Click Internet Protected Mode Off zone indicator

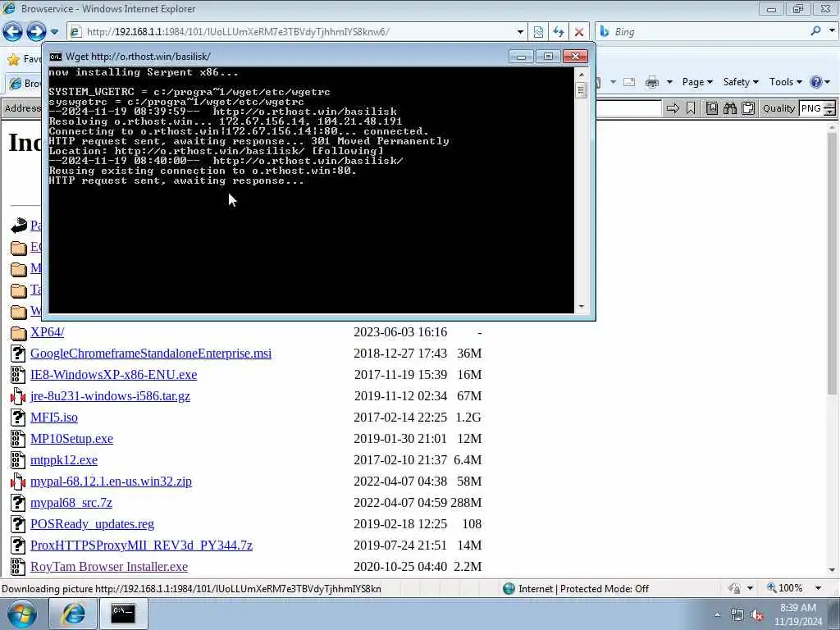[x=576, y=589]
